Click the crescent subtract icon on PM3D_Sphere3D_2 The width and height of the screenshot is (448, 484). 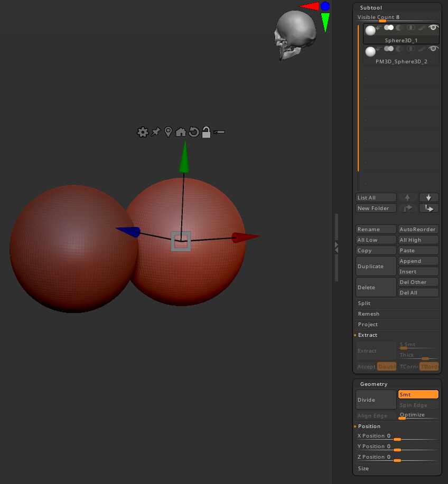point(399,49)
